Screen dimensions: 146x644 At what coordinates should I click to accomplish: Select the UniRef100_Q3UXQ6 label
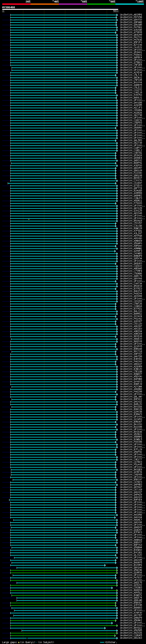[131, 30]
